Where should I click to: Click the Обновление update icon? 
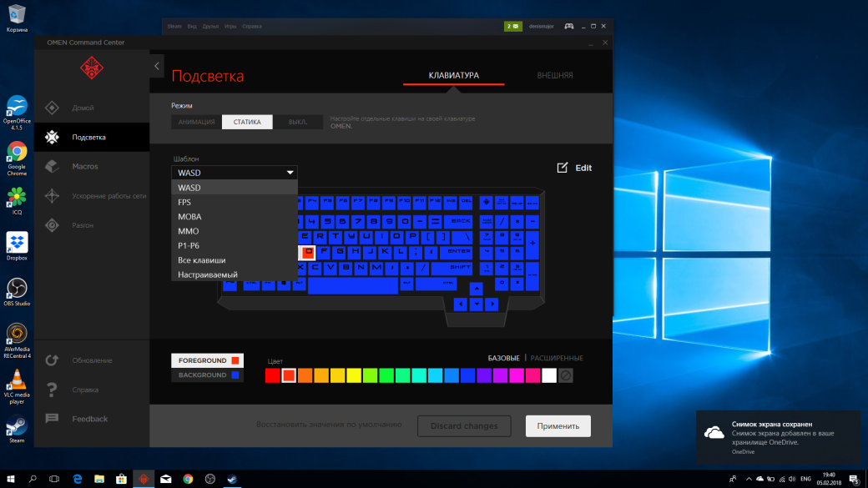coord(52,360)
